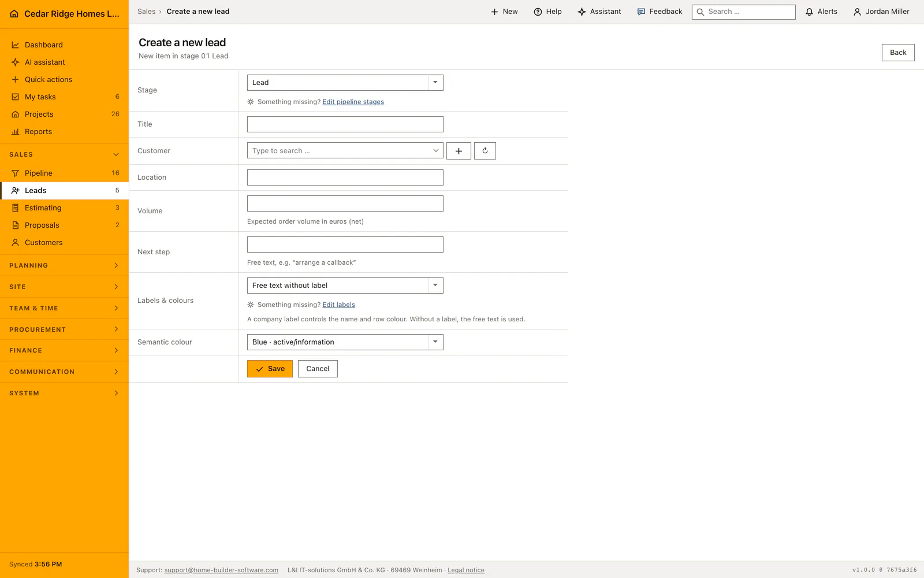Click the Back button

pyautogui.click(x=898, y=53)
